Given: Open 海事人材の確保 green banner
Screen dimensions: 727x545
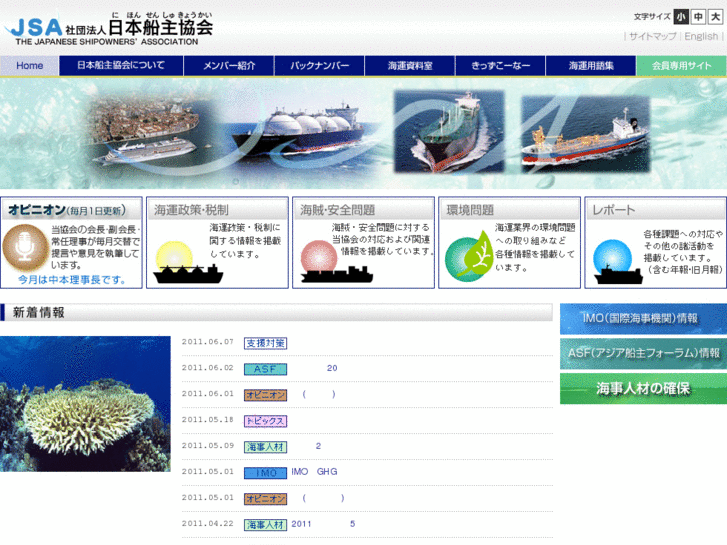Looking at the screenshot, I should click(643, 389).
